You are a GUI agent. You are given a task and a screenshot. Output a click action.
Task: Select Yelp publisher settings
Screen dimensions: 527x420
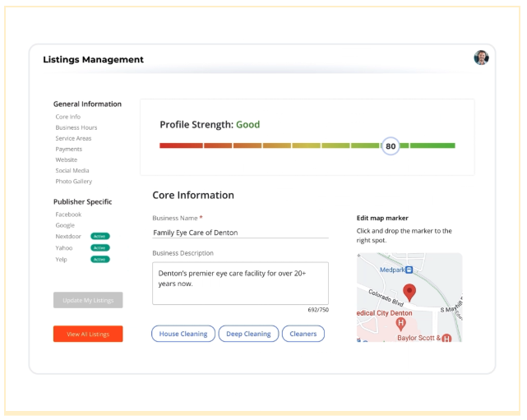coord(61,260)
